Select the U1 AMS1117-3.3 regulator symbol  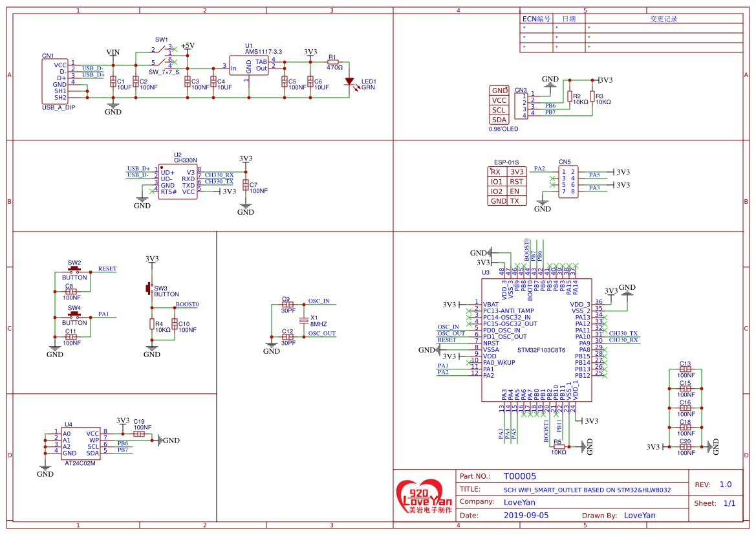tap(249, 65)
